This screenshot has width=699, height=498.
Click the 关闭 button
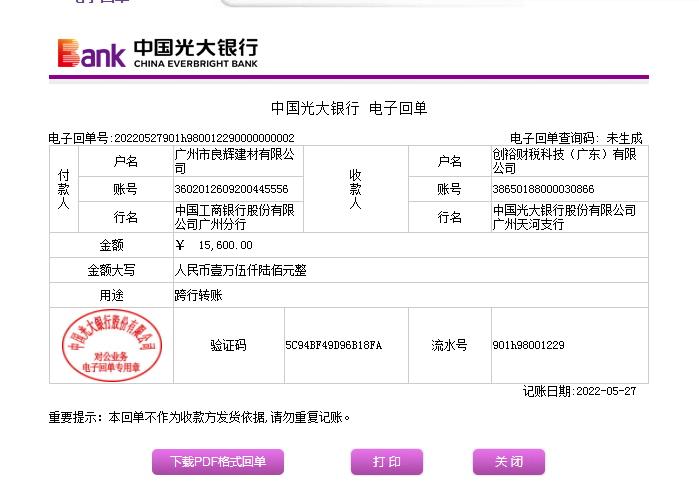click(x=509, y=461)
